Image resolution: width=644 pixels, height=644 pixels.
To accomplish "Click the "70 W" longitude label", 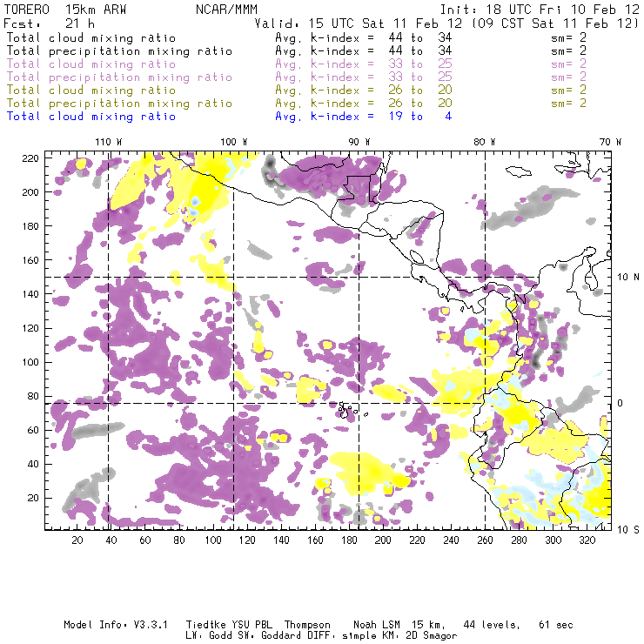I will [x=610, y=142].
